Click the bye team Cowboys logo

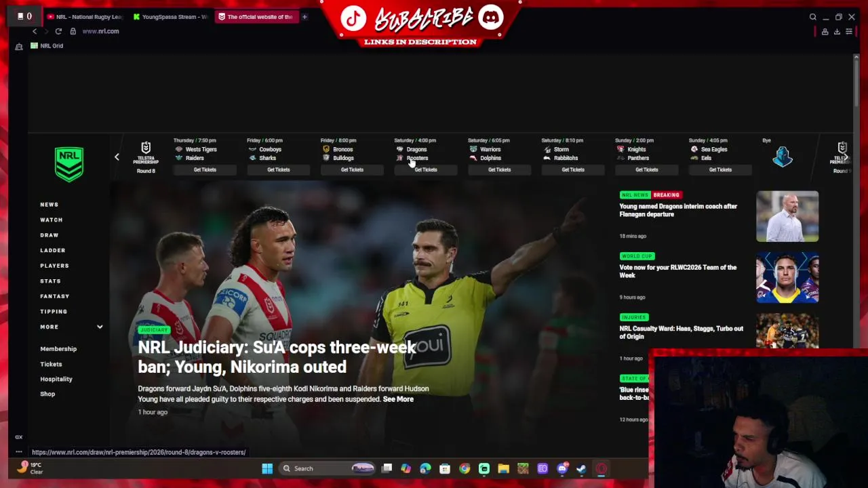pyautogui.click(x=783, y=157)
